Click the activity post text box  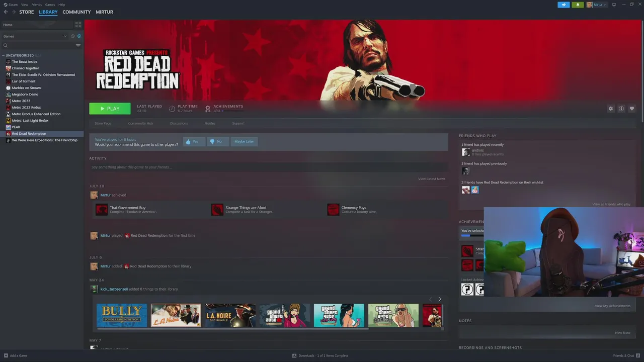[x=269, y=167]
